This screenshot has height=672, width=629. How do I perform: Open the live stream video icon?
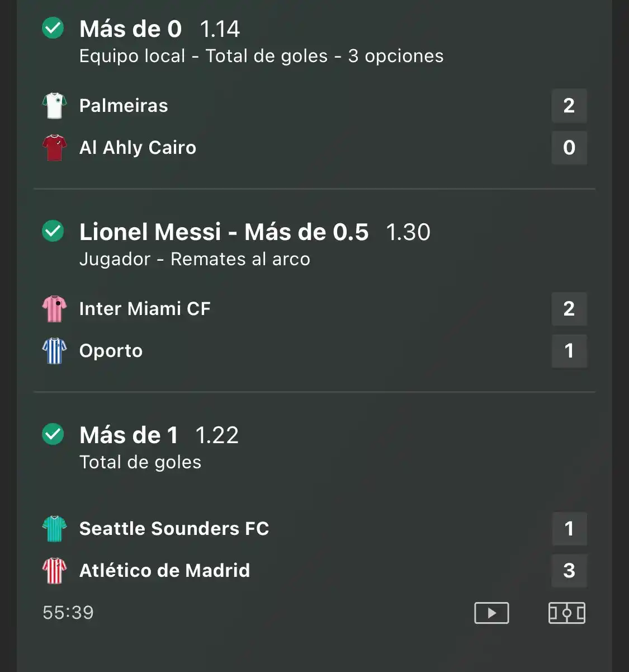click(491, 613)
